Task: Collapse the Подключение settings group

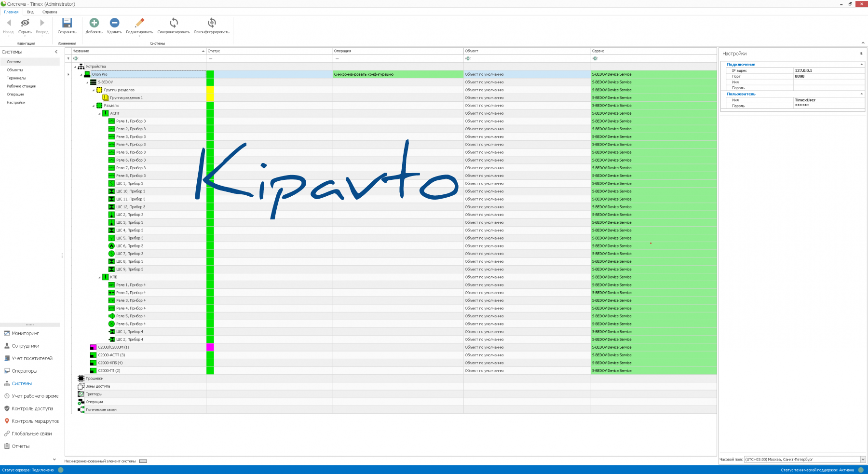Action: (x=861, y=65)
